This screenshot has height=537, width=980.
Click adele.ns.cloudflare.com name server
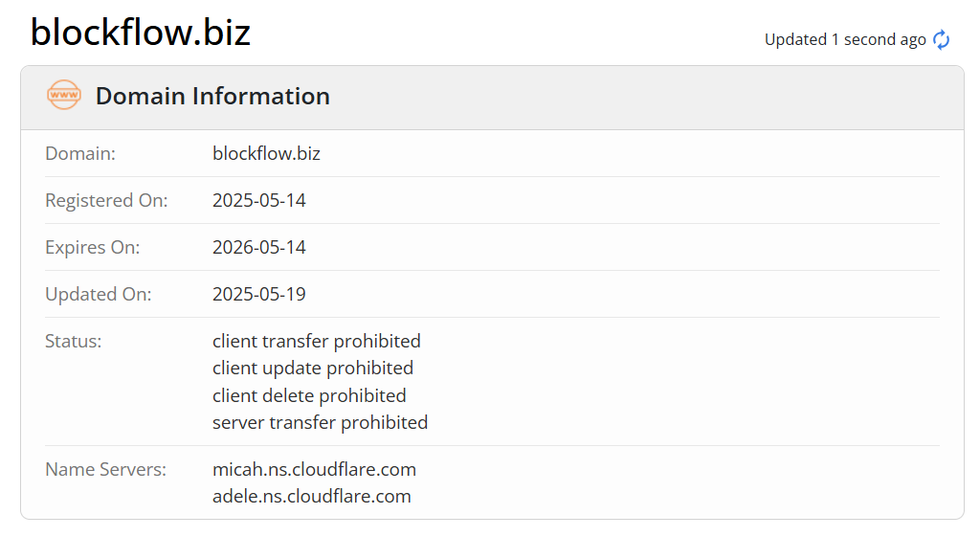pos(312,496)
